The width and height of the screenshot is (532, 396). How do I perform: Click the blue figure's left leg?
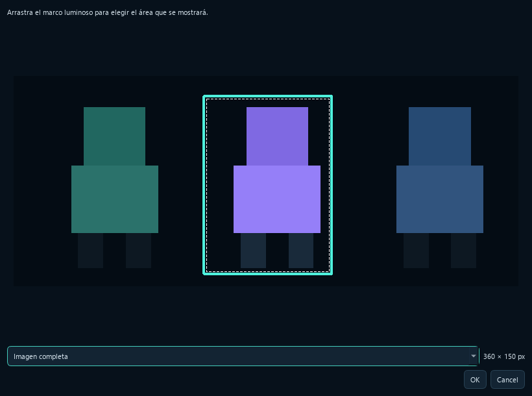point(416,251)
